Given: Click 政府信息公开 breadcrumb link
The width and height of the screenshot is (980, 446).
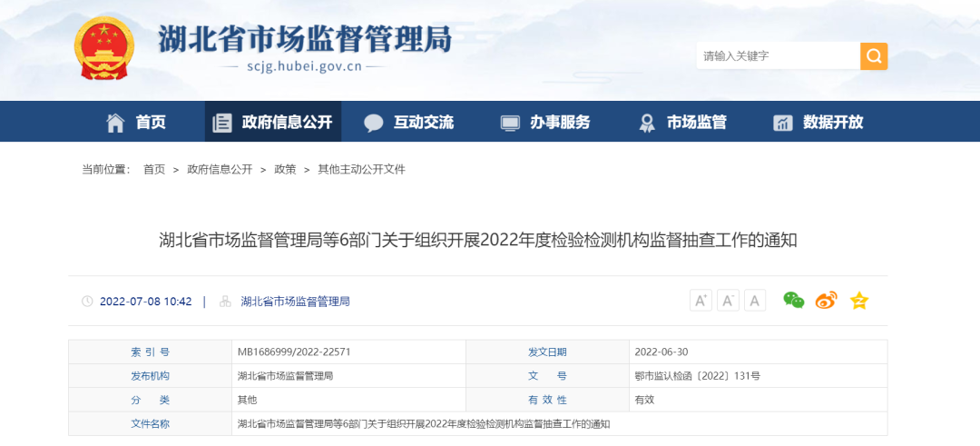Looking at the screenshot, I should click(x=220, y=170).
